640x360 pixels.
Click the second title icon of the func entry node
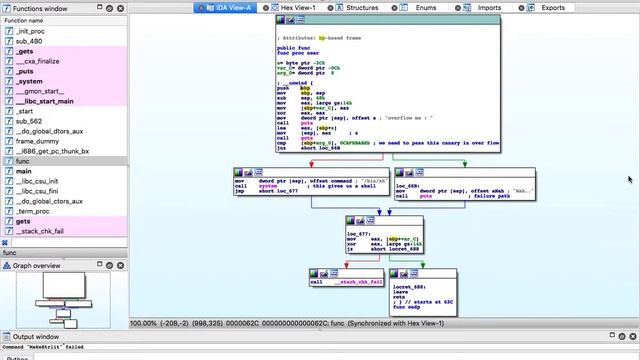290,20
